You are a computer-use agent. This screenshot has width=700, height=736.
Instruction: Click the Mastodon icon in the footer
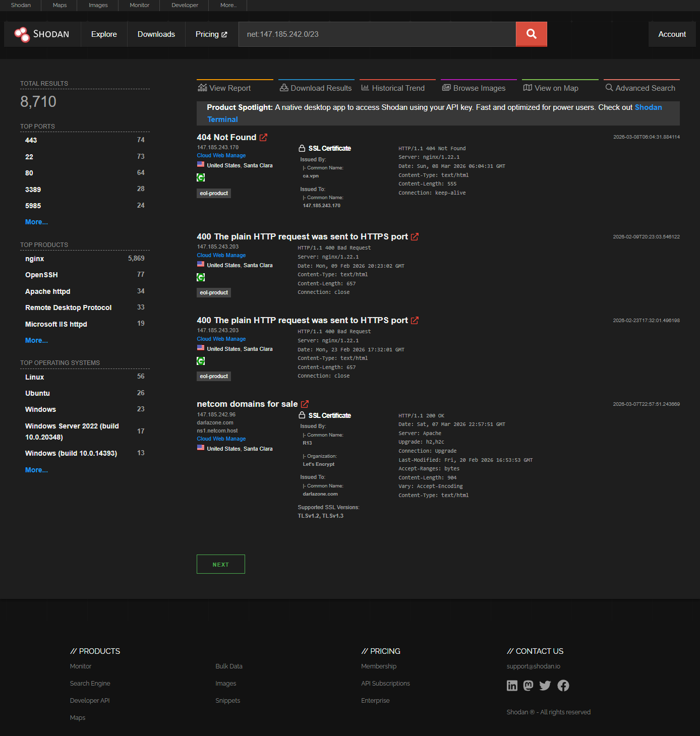click(x=528, y=686)
